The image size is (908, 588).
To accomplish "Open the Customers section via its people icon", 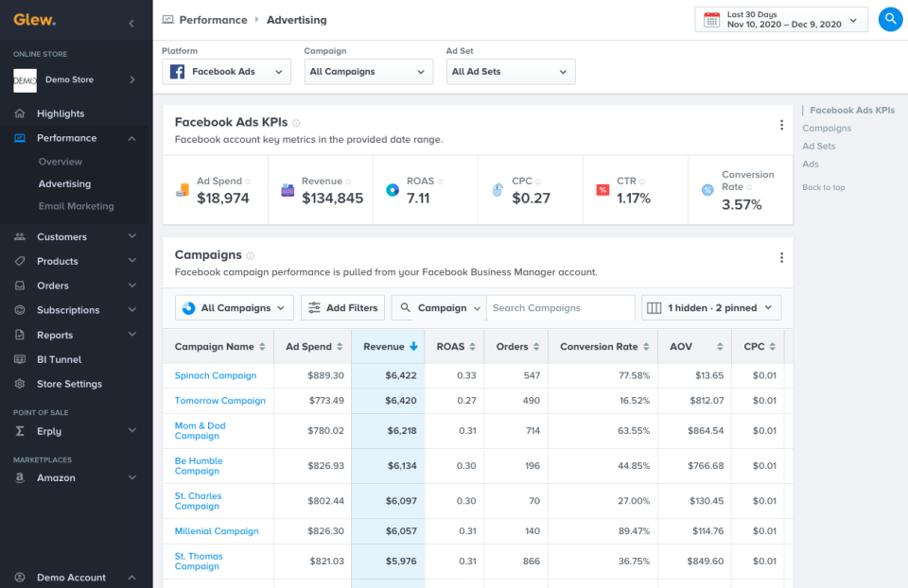I will tap(20, 235).
